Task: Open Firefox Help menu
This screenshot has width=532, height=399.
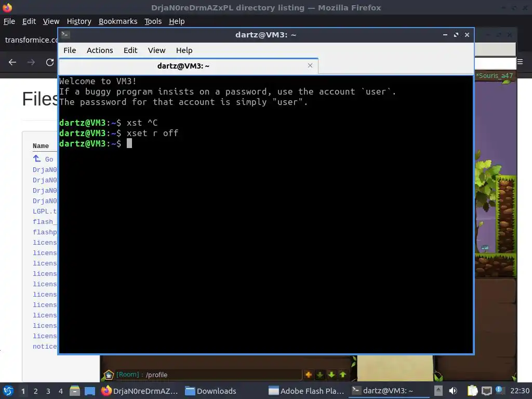Action: point(177,21)
